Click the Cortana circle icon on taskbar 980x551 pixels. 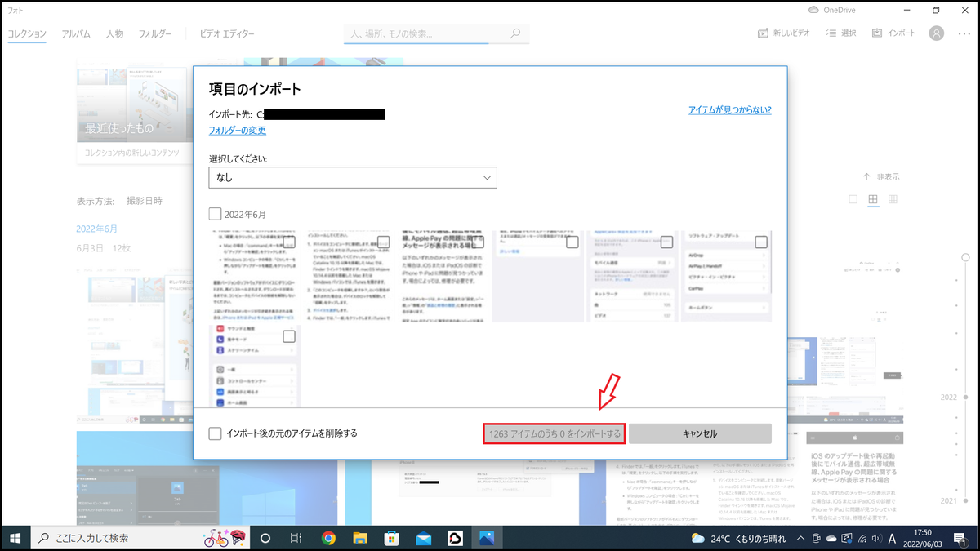[265, 538]
